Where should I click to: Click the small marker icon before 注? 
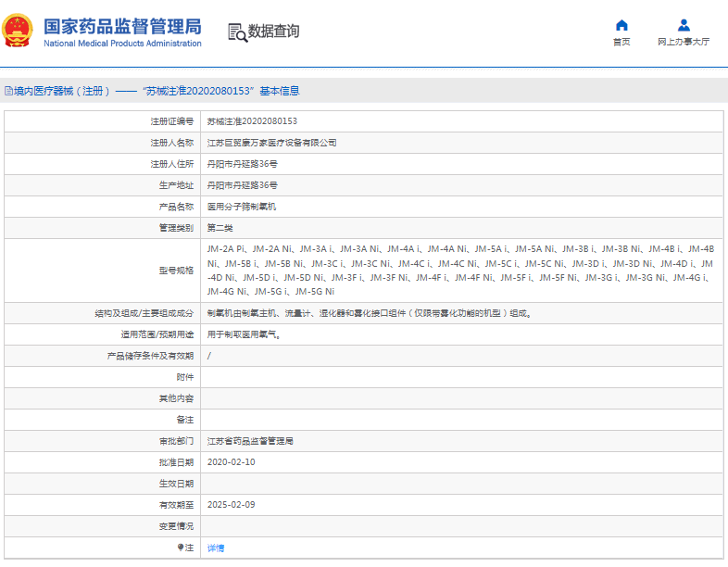click(x=181, y=548)
